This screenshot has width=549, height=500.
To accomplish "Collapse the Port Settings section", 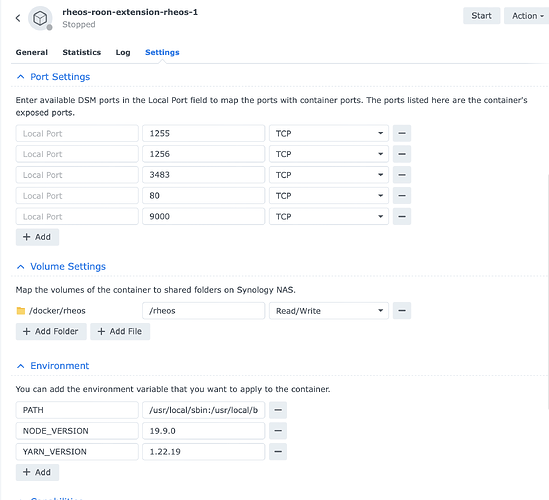I will click(21, 77).
